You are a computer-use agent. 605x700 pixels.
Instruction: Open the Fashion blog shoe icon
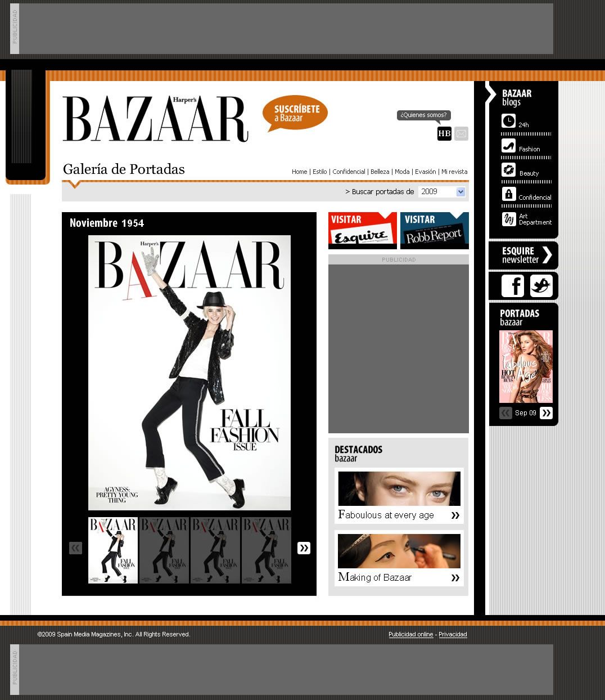coord(508,146)
